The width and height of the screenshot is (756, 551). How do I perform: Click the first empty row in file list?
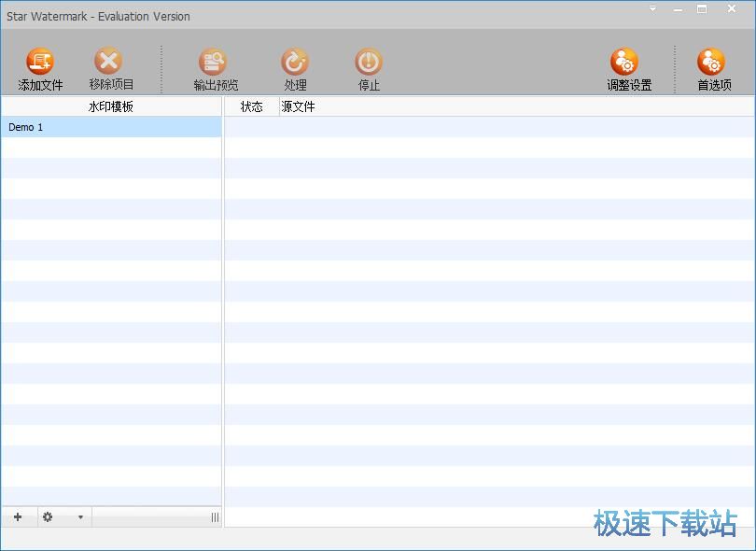[489, 127]
